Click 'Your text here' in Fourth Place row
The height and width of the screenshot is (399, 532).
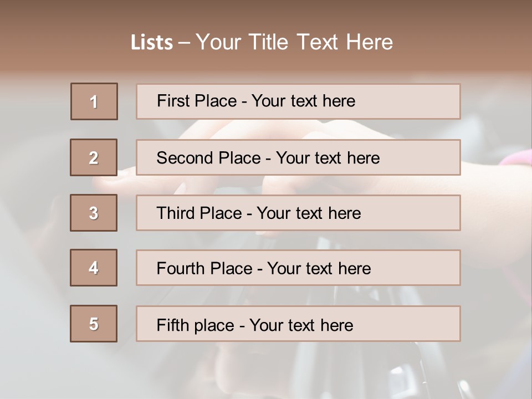coord(319,269)
